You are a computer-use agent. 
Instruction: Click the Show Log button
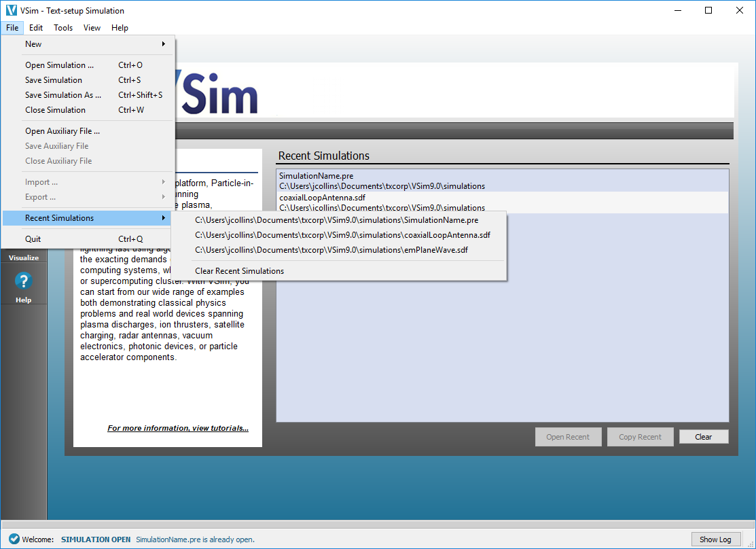(716, 539)
